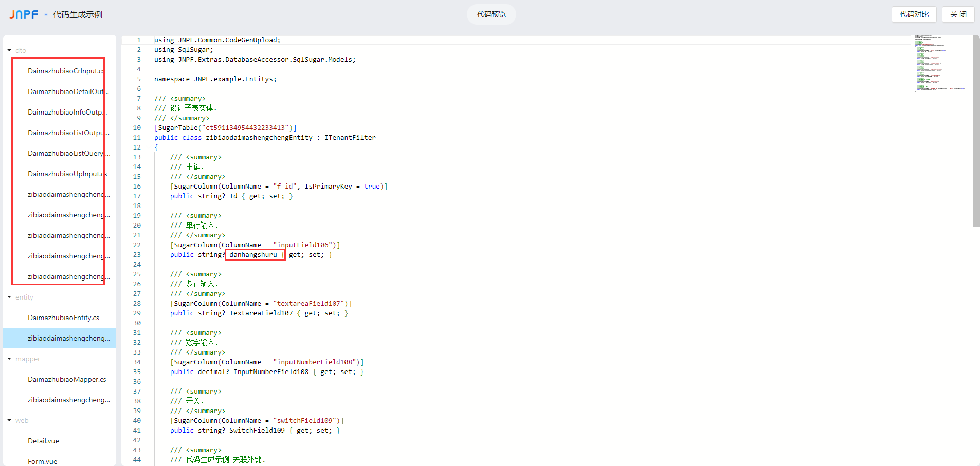980x466 pixels.
Task: Select the 代码预览 tab
Action: coord(491,14)
